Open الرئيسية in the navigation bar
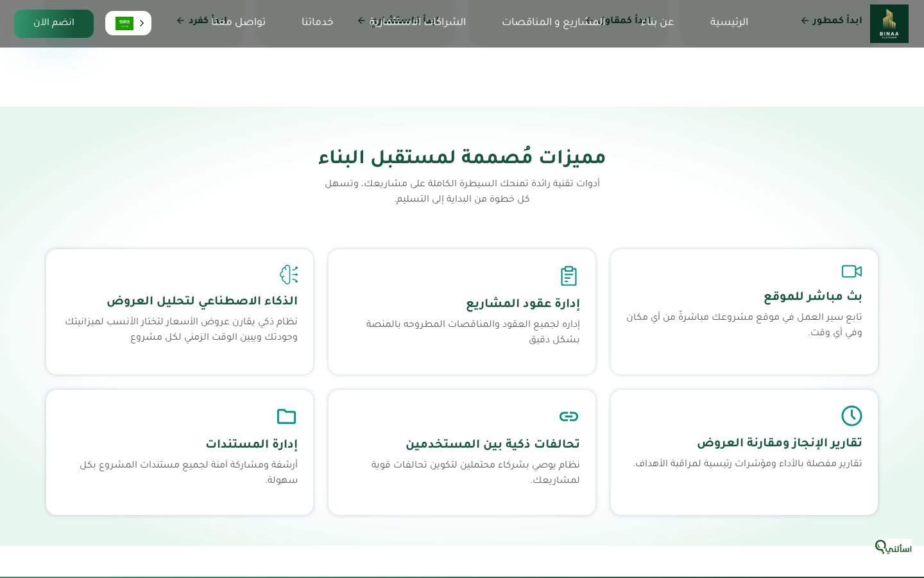 point(729,22)
